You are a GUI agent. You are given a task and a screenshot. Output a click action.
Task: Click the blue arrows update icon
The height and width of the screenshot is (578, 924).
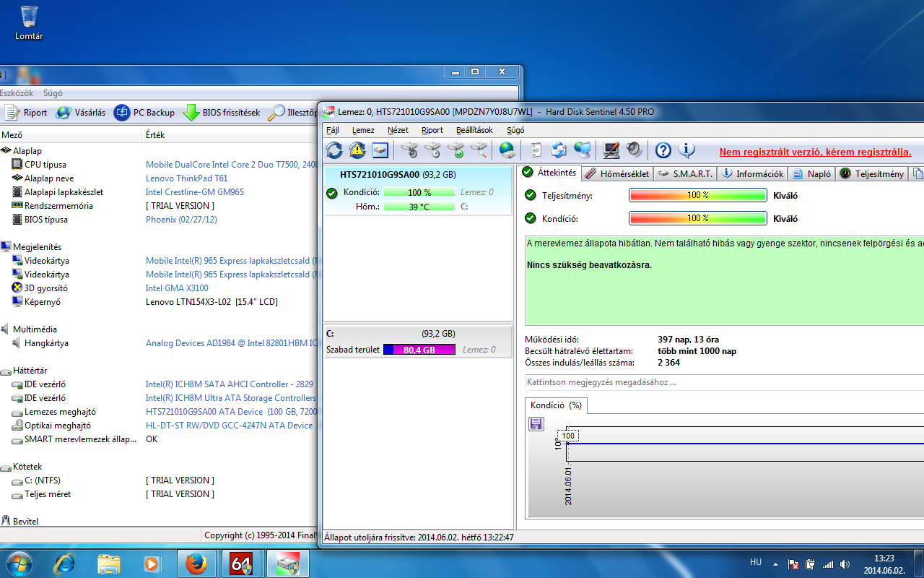pos(559,150)
